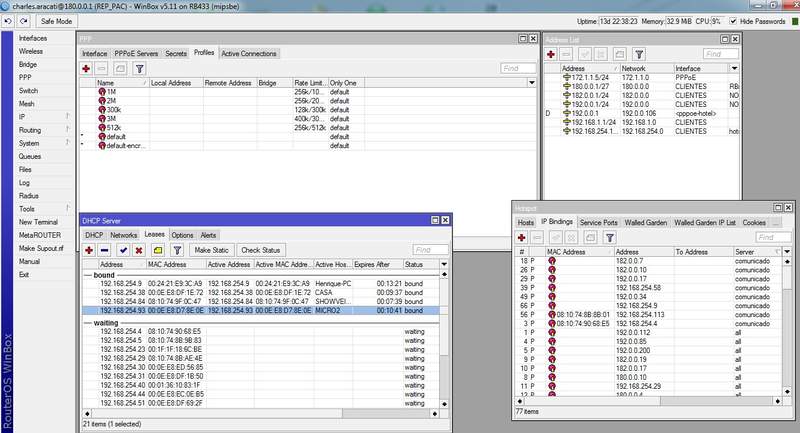
Task: Open Log from the sidebar menu
Action: (24, 183)
